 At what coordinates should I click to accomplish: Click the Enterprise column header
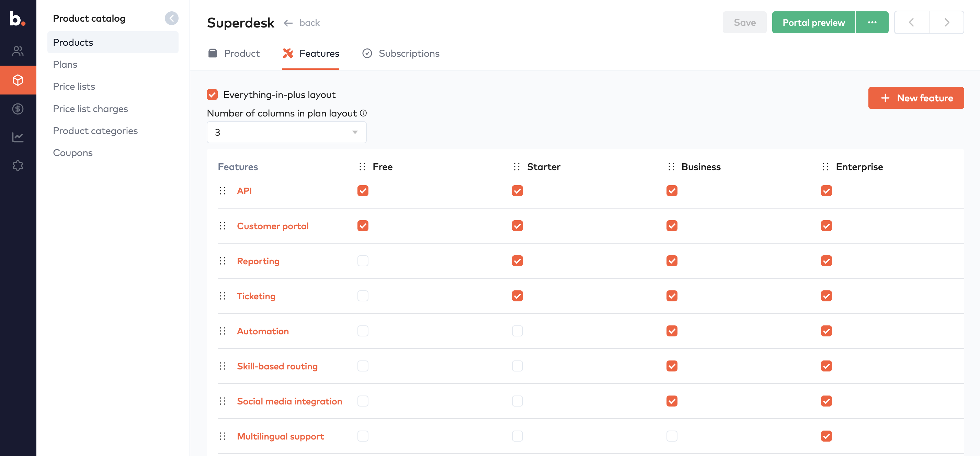[859, 167]
